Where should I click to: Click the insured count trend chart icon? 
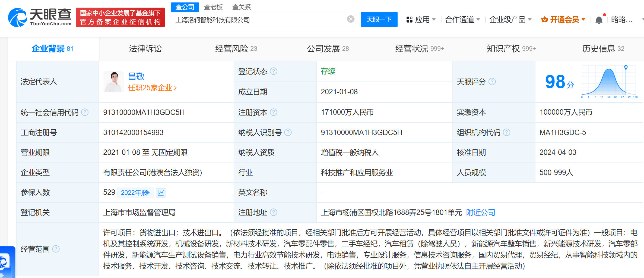pos(161,193)
